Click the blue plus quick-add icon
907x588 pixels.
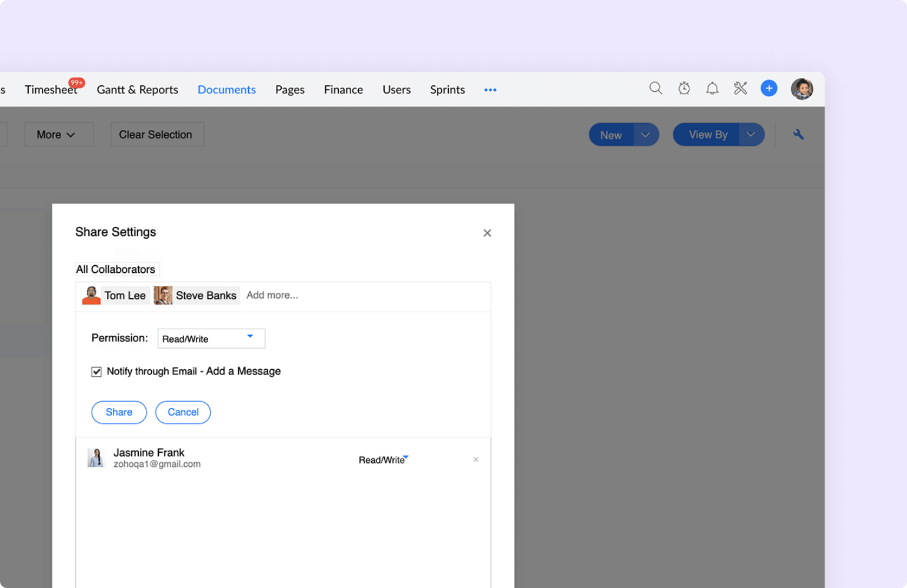(769, 88)
